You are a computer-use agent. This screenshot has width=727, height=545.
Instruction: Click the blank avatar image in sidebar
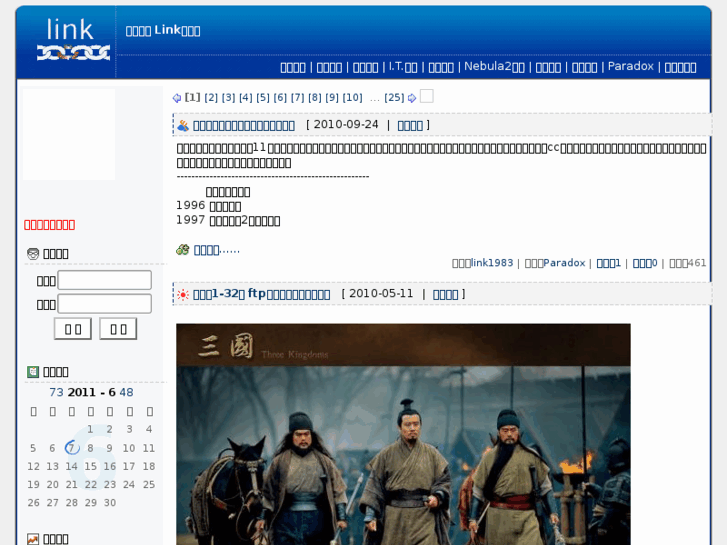(x=69, y=135)
